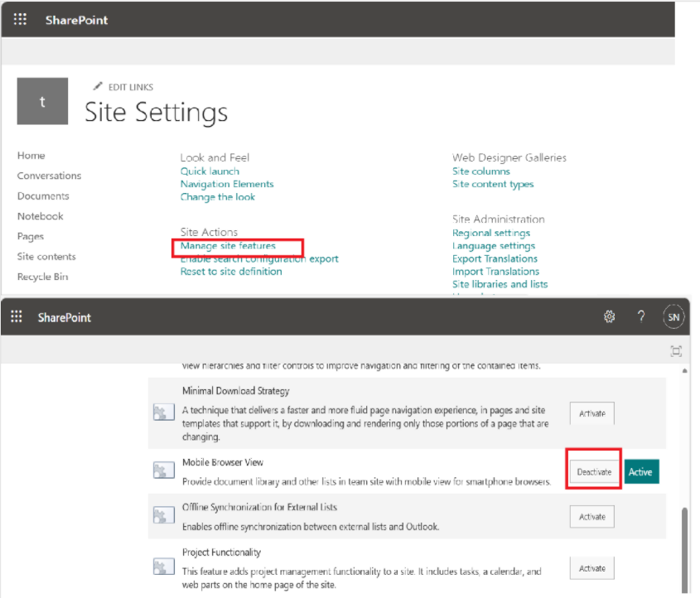Open the Regional settings link
The image size is (700, 598).
491,233
